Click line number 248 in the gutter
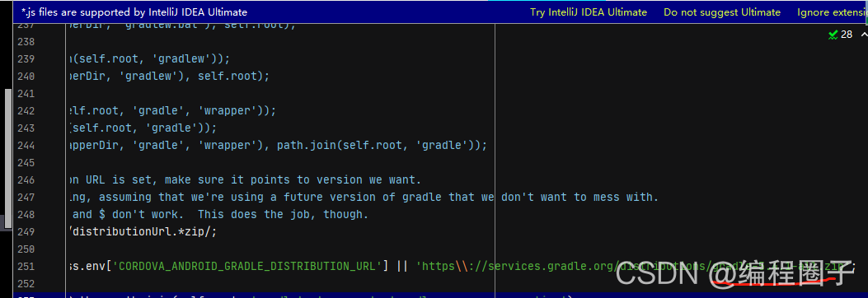Viewport: 868px width, 298px height. pos(26,214)
